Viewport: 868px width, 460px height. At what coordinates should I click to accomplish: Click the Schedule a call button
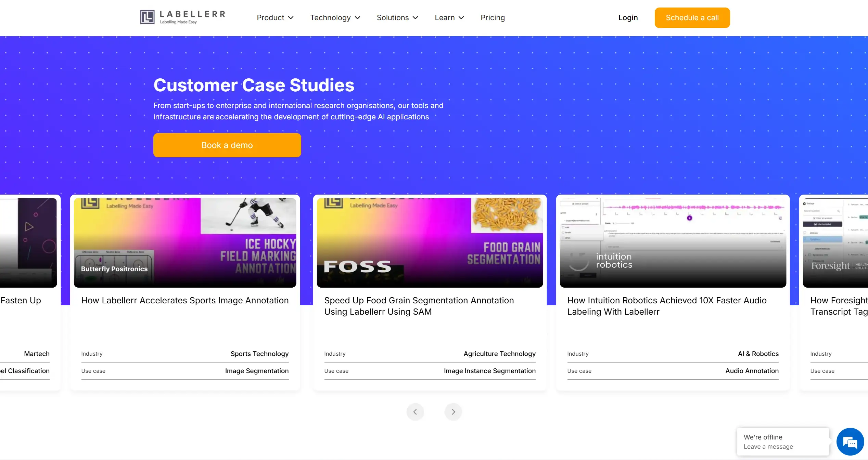(692, 17)
